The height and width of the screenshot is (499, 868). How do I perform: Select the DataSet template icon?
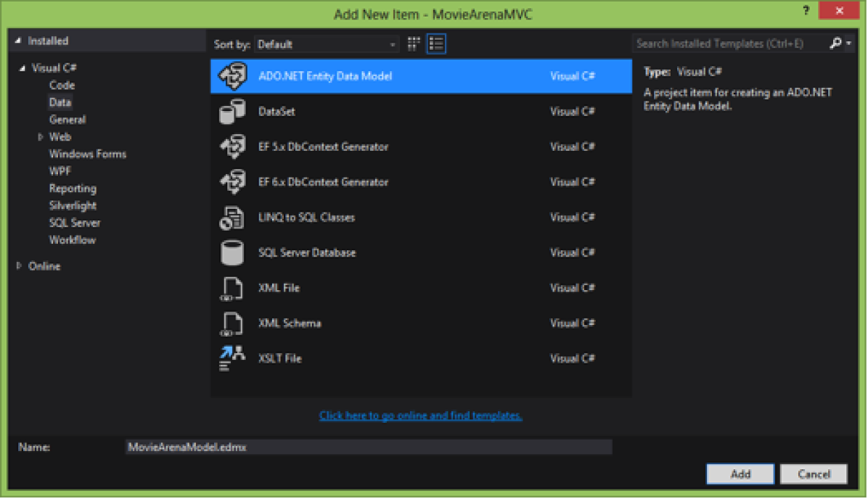click(232, 111)
